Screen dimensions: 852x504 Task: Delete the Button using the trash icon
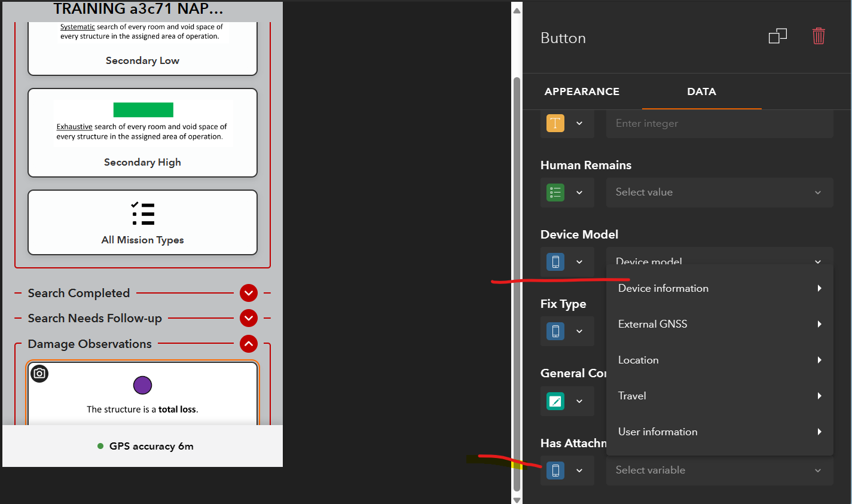[x=819, y=36]
